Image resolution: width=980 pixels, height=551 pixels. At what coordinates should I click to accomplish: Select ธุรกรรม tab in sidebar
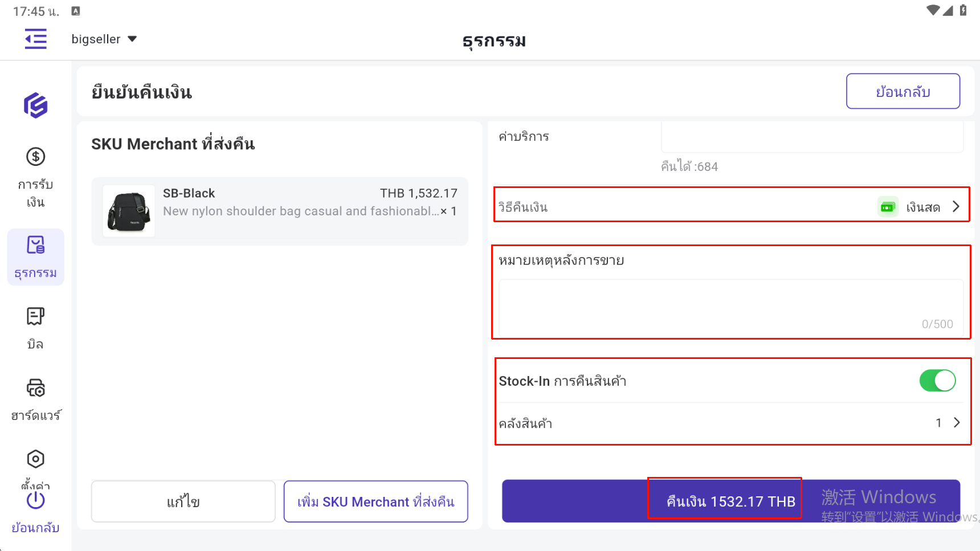[35, 257]
